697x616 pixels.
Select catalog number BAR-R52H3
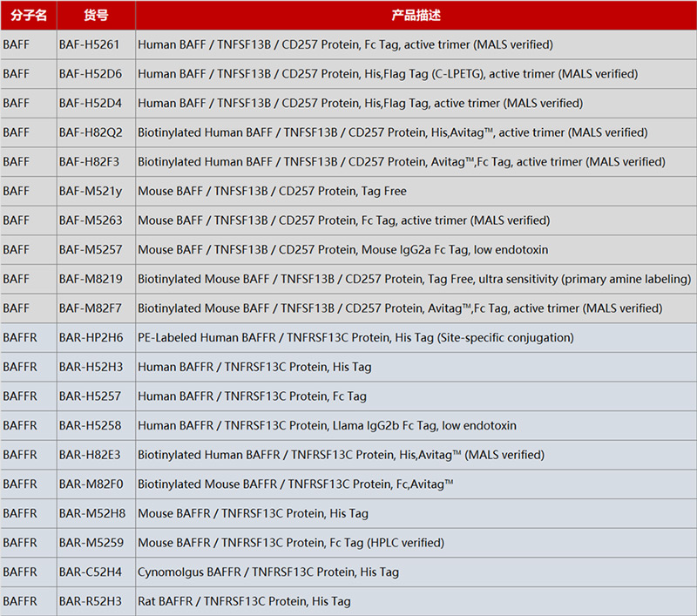click(91, 601)
